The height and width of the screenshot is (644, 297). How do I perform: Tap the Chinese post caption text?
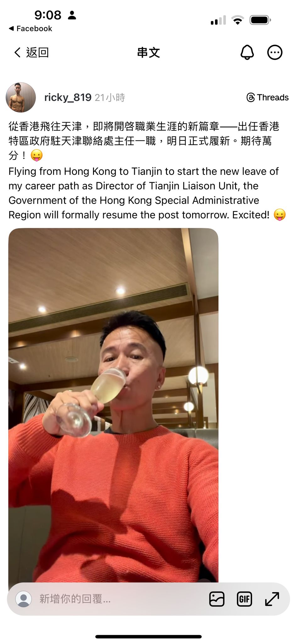144,141
